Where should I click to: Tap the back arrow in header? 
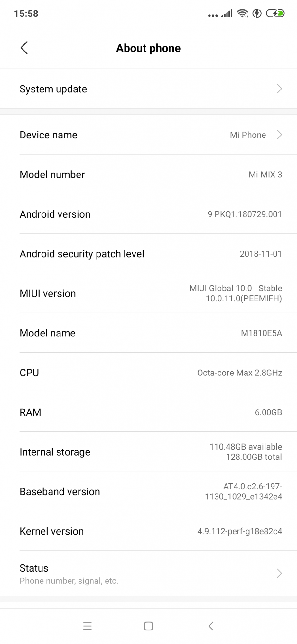coord(24,48)
